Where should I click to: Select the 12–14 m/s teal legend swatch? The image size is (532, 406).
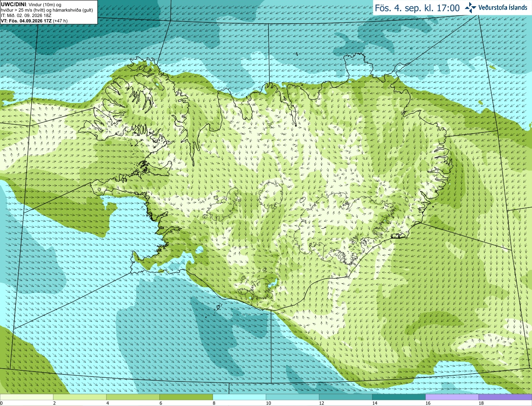coord(346,397)
